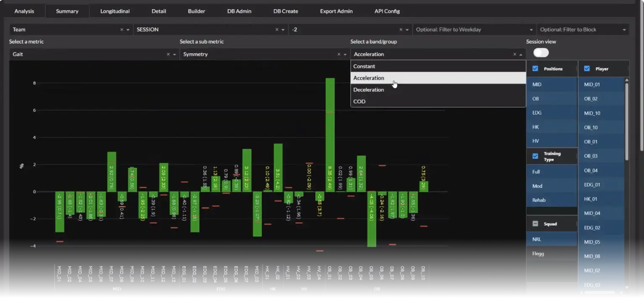Select Deceleration from the band/group list

pyautogui.click(x=369, y=89)
